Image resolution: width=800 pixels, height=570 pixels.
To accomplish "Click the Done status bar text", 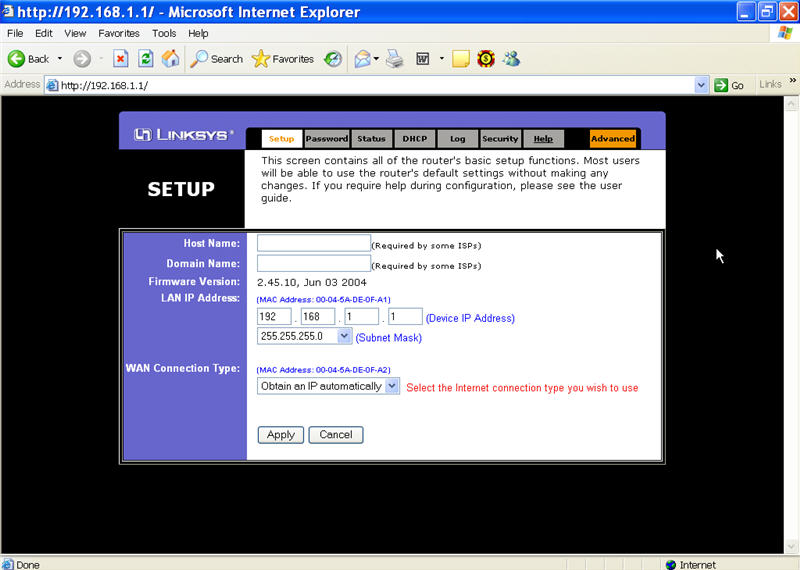I will pyautogui.click(x=28, y=565).
